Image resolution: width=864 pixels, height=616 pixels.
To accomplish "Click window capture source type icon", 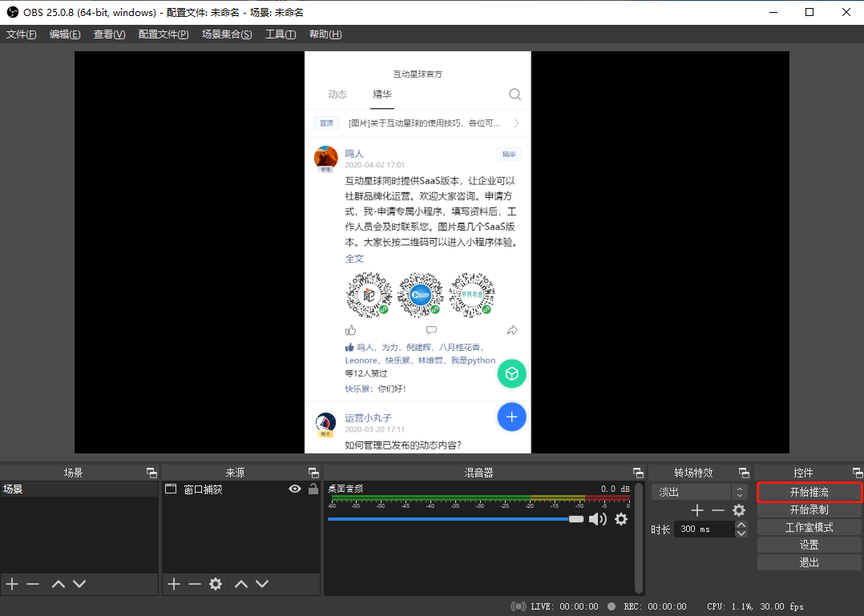I will (x=171, y=489).
